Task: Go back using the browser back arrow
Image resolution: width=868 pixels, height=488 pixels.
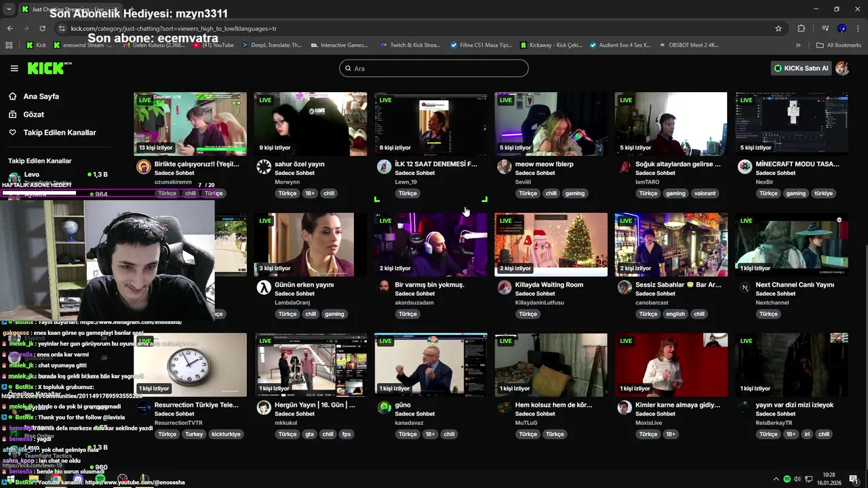Action: tap(9, 28)
